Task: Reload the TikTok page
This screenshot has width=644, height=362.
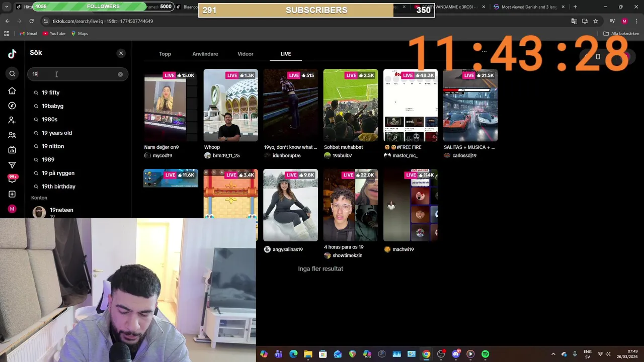Action: click(x=31, y=21)
